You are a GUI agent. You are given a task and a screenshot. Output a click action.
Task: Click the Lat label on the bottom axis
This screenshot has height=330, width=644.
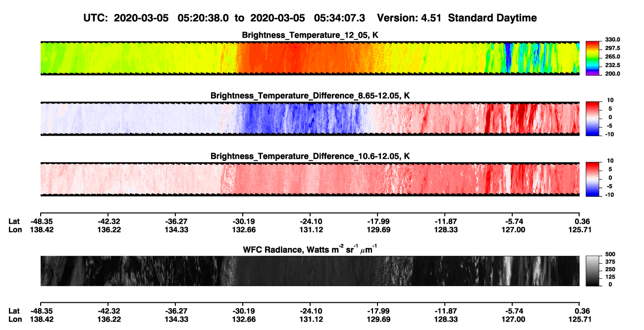[14, 311]
